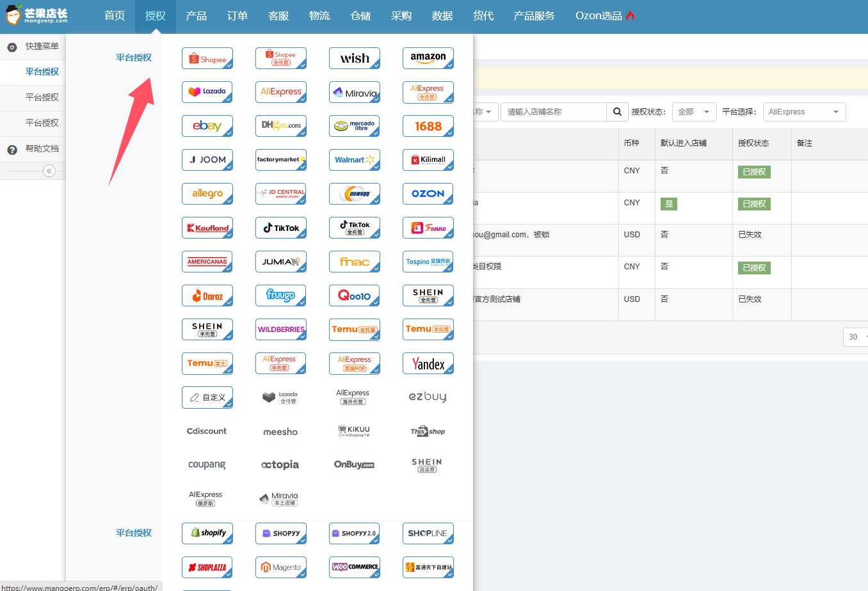
Task: Select the Wish platform logo
Action: (355, 58)
